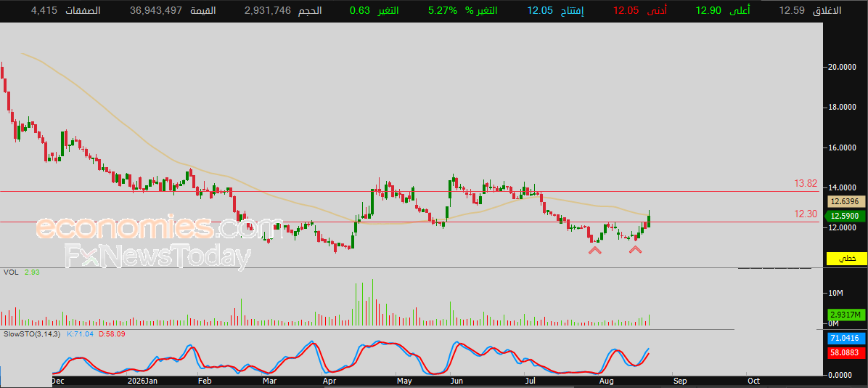Open the VOL indicator label
The height and width of the screenshot is (388, 868).
coord(10,272)
